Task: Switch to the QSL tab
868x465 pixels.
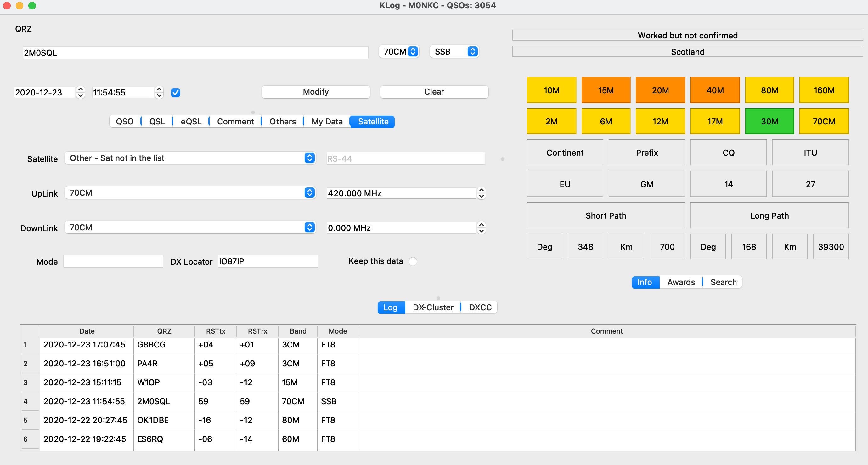Action: pyautogui.click(x=157, y=121)
